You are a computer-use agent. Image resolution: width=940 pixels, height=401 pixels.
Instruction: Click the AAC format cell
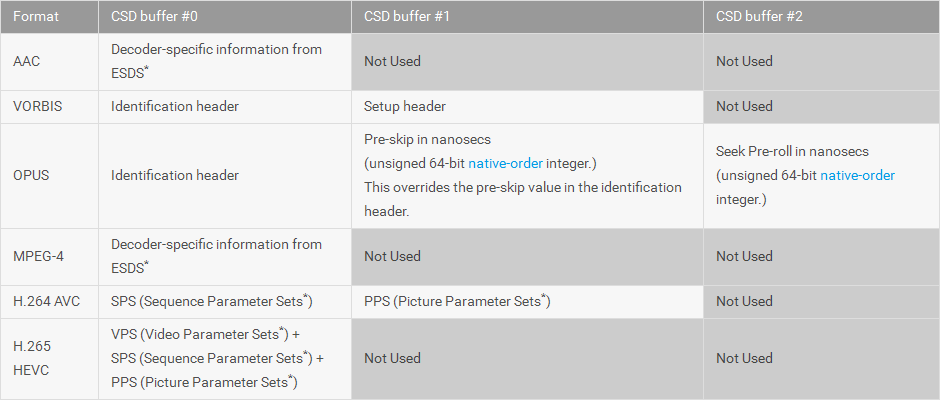(x=27, y=61)
